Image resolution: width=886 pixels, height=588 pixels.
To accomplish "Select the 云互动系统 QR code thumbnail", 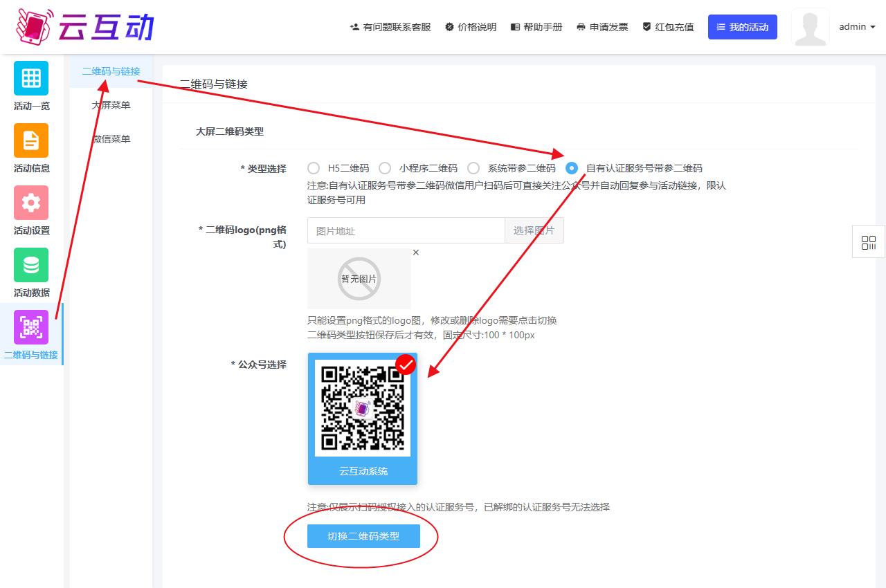I will pos(363,408).
